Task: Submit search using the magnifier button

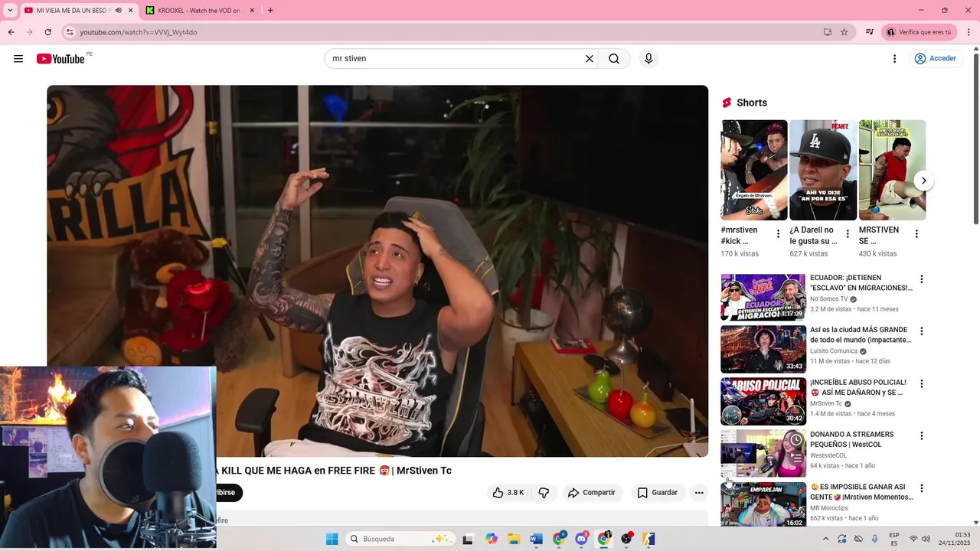Action: tap(614, 59)
